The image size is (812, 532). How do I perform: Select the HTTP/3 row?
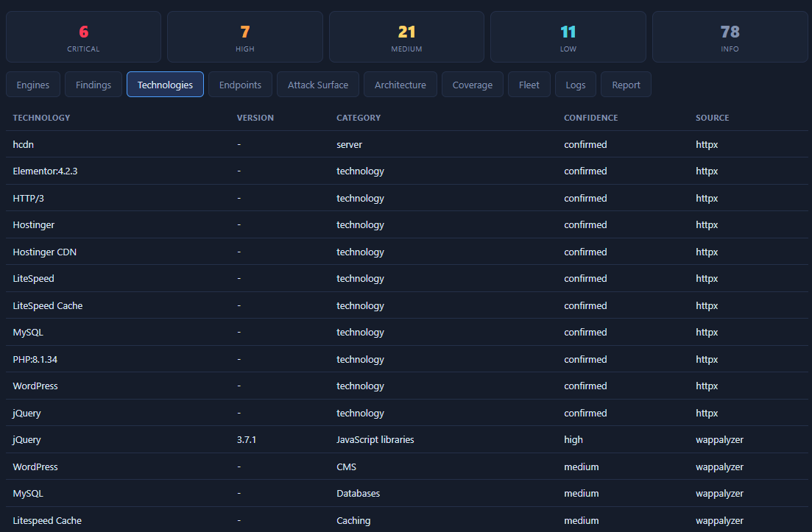(x=406, y=198)
